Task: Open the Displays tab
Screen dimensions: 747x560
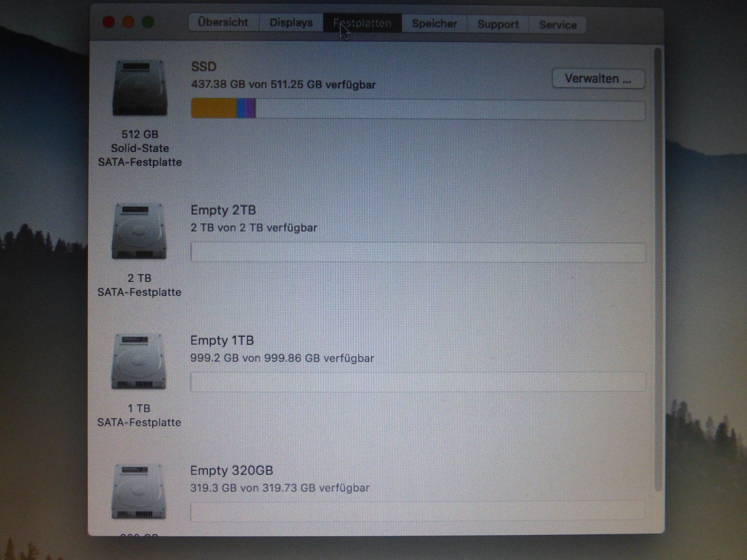Action: [291, 22]
